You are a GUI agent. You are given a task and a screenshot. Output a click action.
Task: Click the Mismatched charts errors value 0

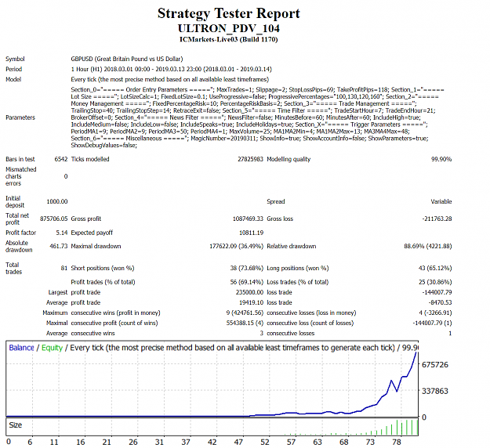click(x=66, y=176)
